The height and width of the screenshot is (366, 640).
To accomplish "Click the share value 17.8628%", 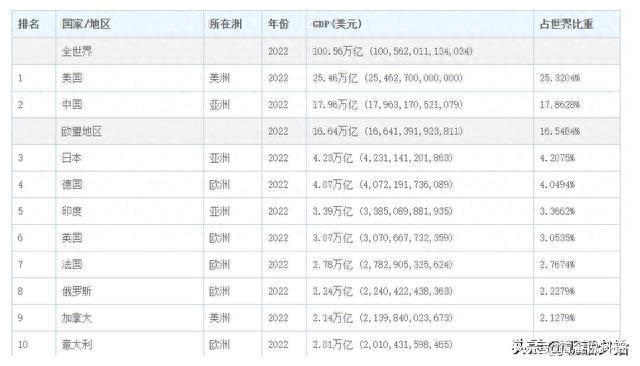I will pyautogui.click(x=560, y=105).
